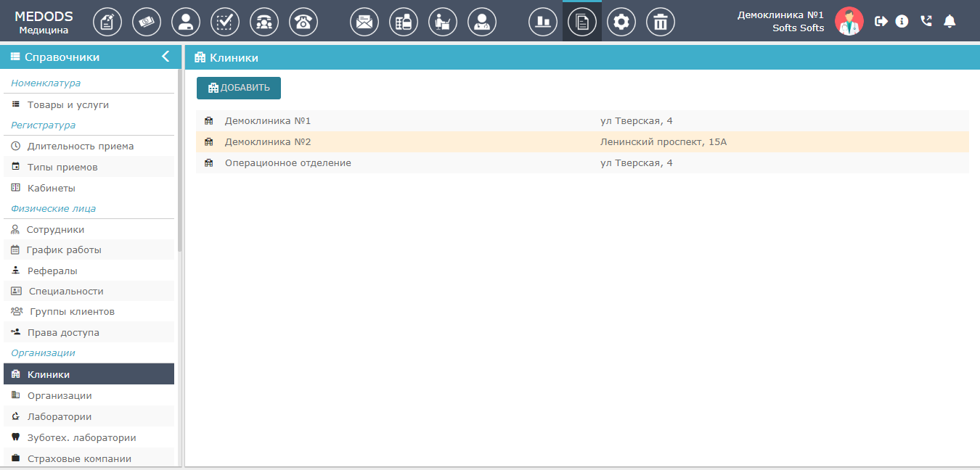The image size is (980, 470).
Task: Open the telephone icon in top toolbar
Action: 303,22
